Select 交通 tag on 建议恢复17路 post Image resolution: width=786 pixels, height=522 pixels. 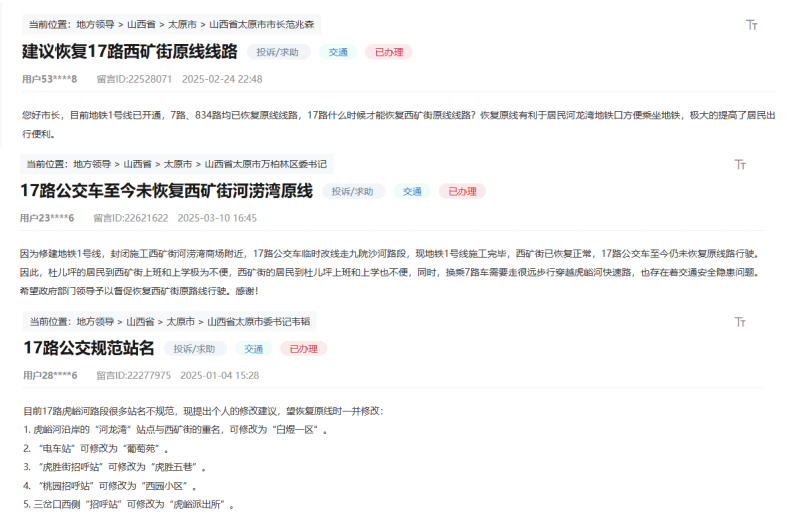pyautogui.click(x=338, y=52)
